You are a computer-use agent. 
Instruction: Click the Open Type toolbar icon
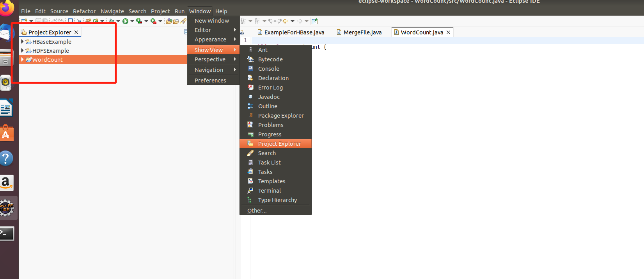pos(169,21)
